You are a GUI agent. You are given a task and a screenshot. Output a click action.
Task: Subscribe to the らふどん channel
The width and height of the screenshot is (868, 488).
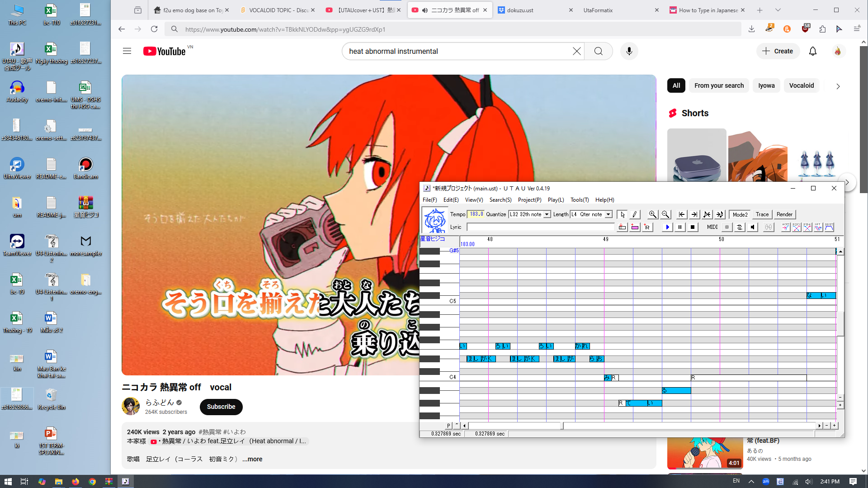(221, 407)
